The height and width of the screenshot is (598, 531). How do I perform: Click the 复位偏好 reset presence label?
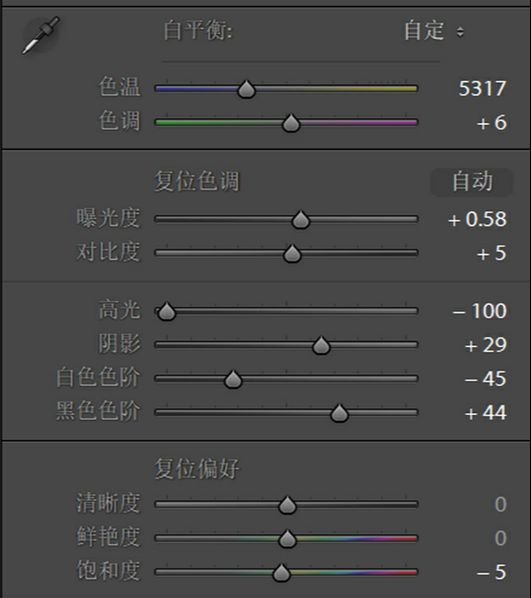(x=197, y=469)
